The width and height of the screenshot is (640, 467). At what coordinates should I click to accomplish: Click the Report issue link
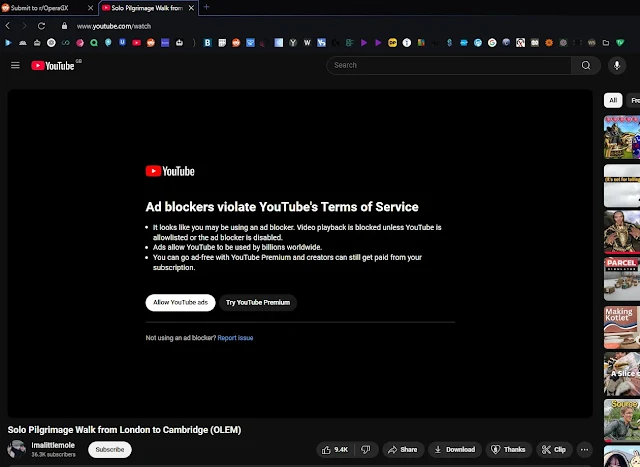click(x=235, y=338)
